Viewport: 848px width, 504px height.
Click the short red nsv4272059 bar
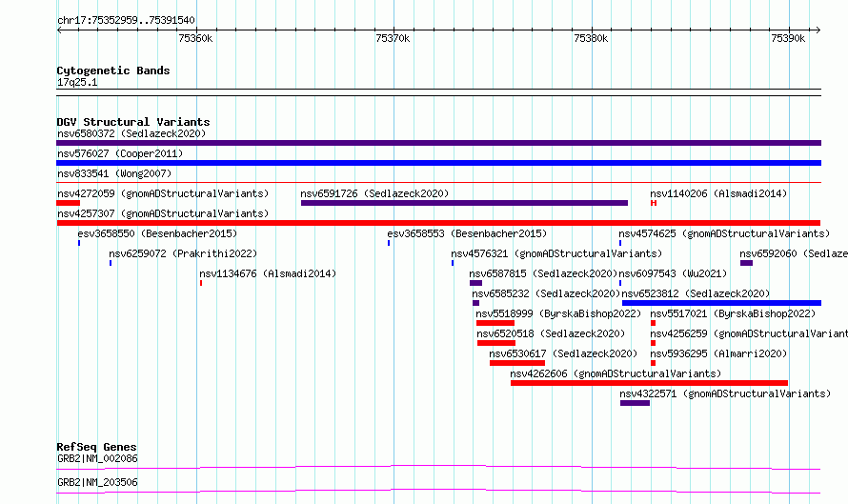[69, 203]
